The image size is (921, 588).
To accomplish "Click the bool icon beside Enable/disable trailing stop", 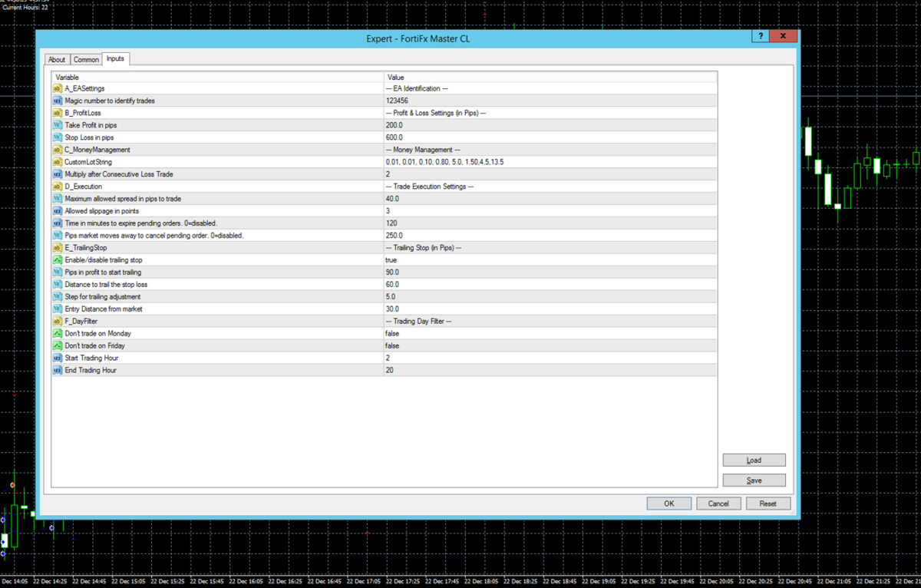I will pos(58,260).
